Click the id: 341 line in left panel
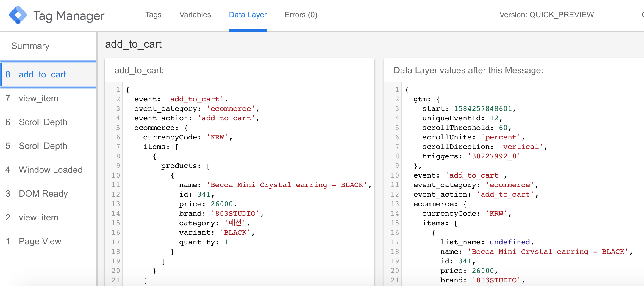 tap(197, 195)
